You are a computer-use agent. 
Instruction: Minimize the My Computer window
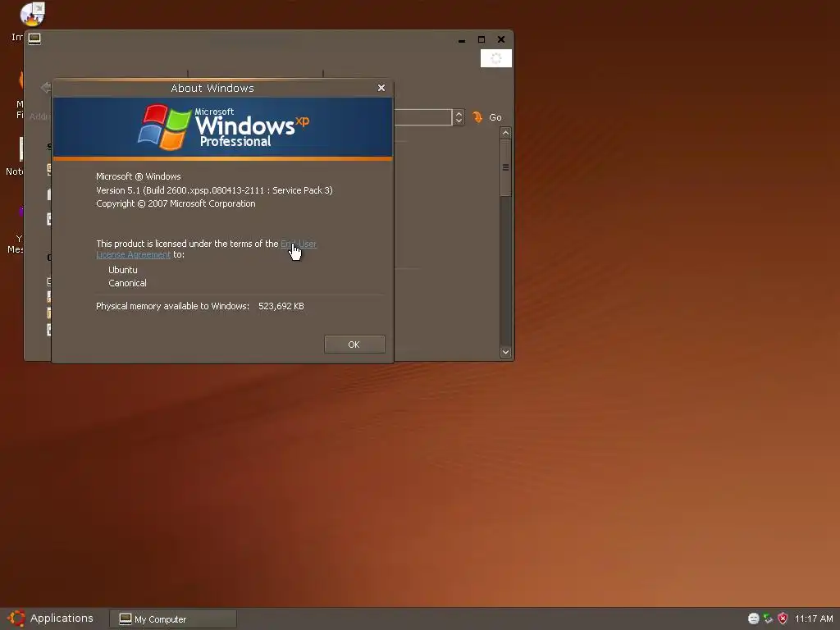point(461,39)
